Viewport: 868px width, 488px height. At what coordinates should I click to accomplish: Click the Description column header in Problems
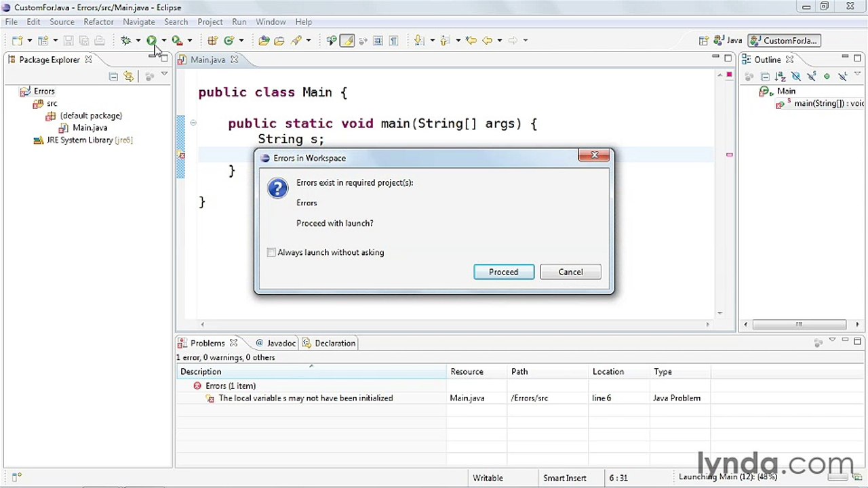(x=312, y=371)
